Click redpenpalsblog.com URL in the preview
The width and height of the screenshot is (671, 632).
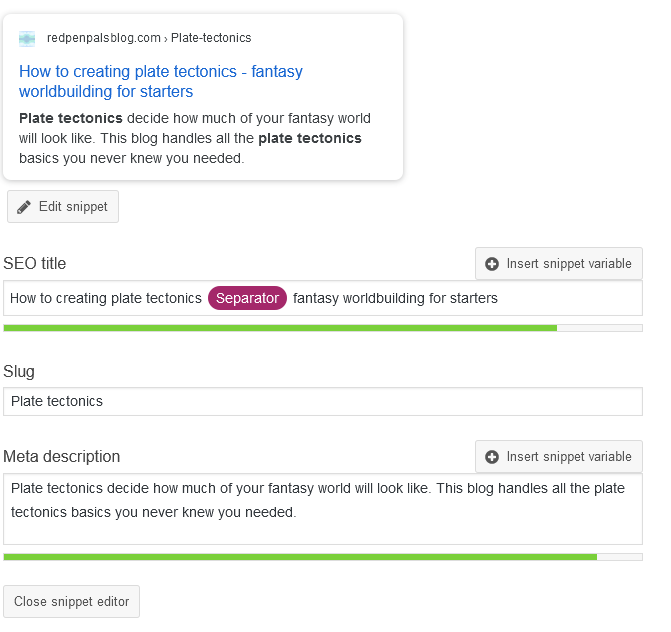click(104, 38)
